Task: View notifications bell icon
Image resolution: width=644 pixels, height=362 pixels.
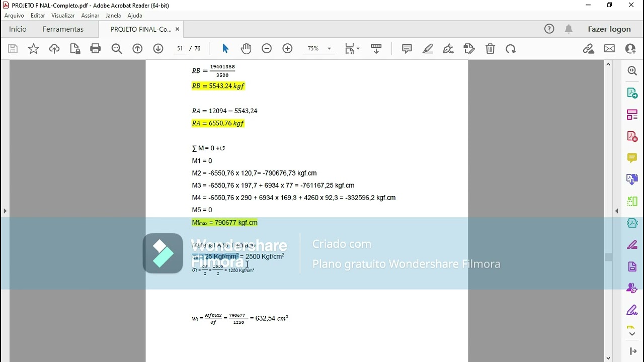Action: point(569,29)
